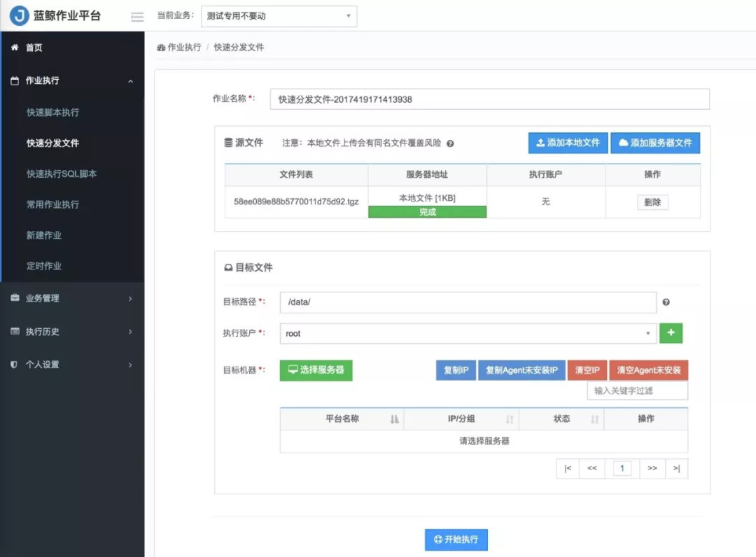The width and height of the screenshot is (756, 557).
Task: Click the 目标文件 inbox icon
Action: [228, 267]
